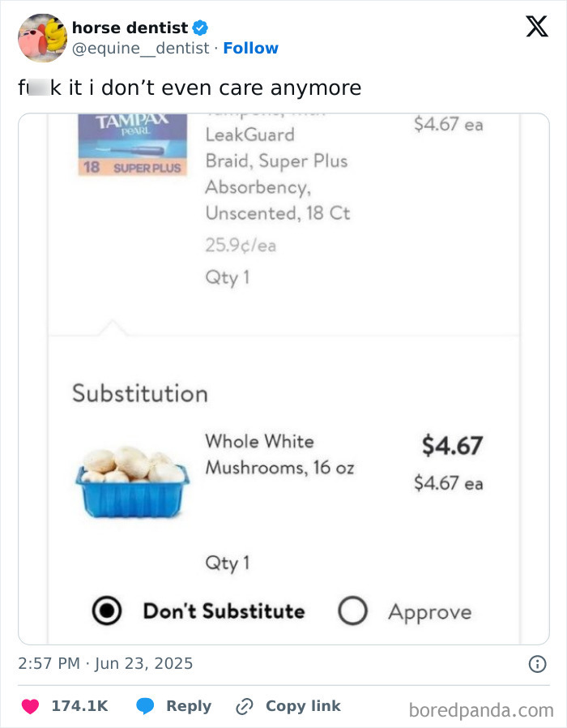Expand the Qty 1 selector for mushrooms

pyautogui.click(x=228, y=563)
